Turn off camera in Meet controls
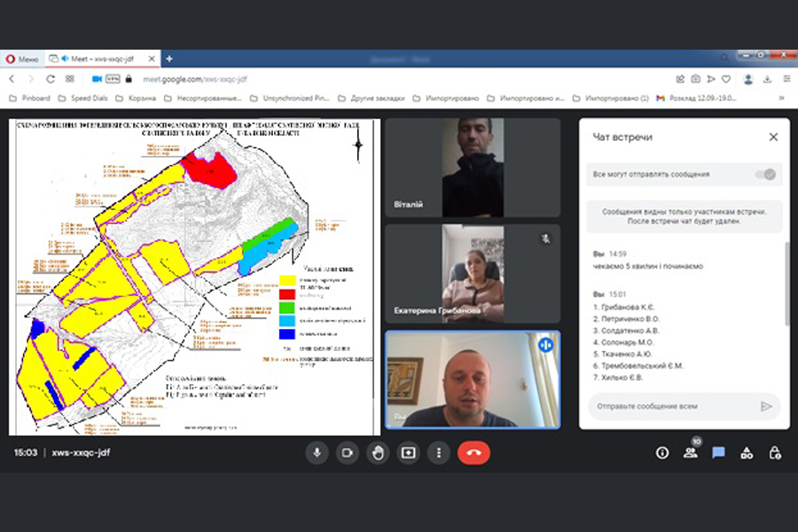The height and width of the screenshot is (532, 798). click(x=348, y=452)
